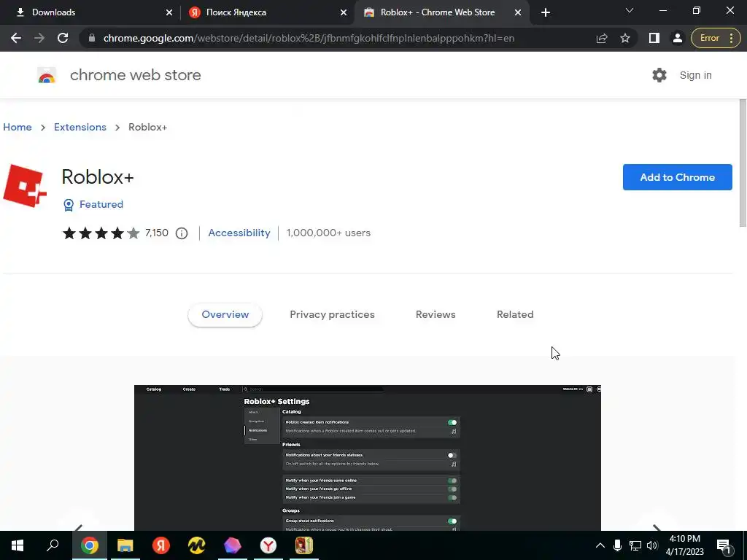The height and width of the screenshot is (560, 747).
Task: Click the red Roblox+ extension logo
Action: 25,186
